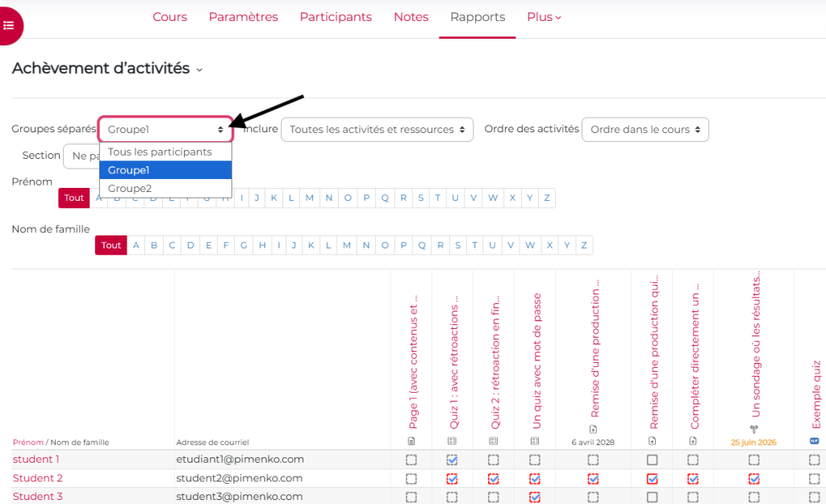Toggle Student 2's Quiz 2 completion box
This screenshot has height=504, width=826.
(494, 479)
